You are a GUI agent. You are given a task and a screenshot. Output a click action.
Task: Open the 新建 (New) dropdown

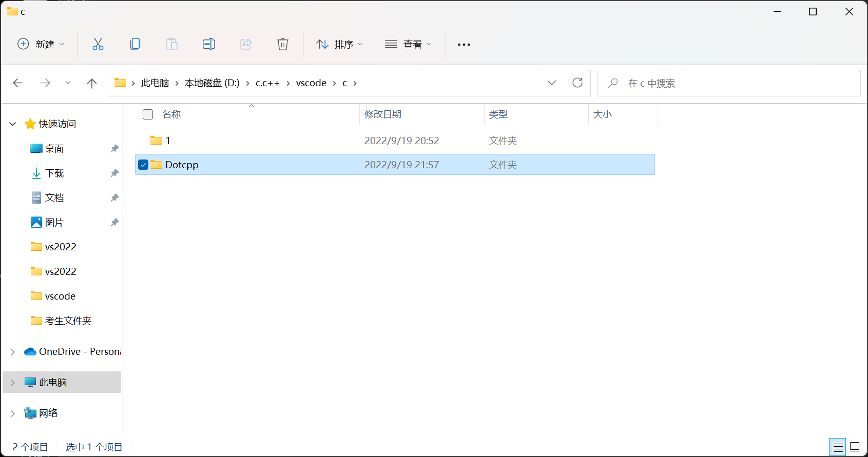pyautogui.click(x=41, y=45)
